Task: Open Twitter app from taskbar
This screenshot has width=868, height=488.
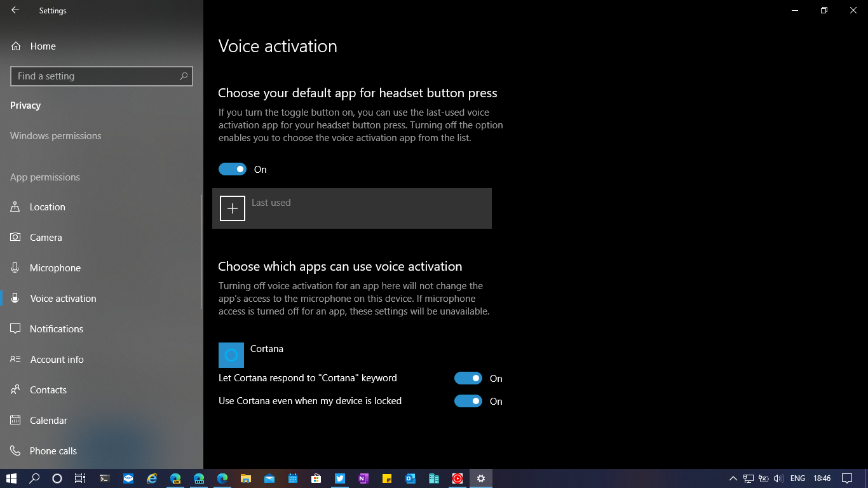Action: coord(340,478)
